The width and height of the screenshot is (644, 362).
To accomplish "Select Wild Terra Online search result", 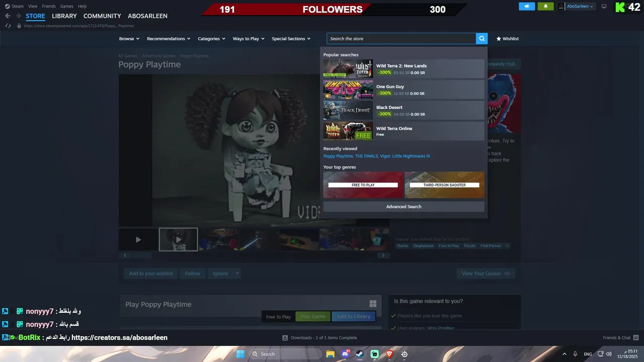I will tap(404, 131).
